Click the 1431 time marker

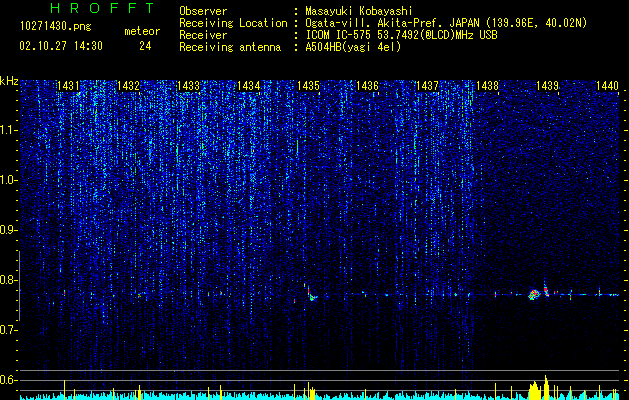(68, 86)
